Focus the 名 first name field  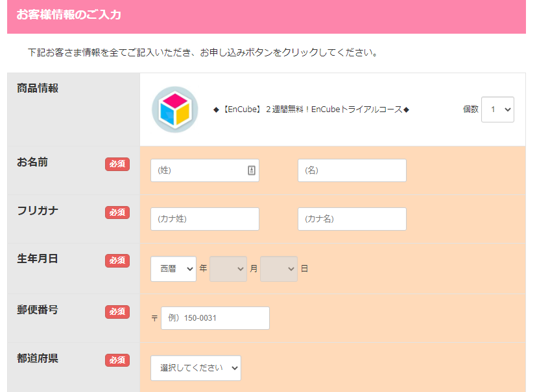352,170
